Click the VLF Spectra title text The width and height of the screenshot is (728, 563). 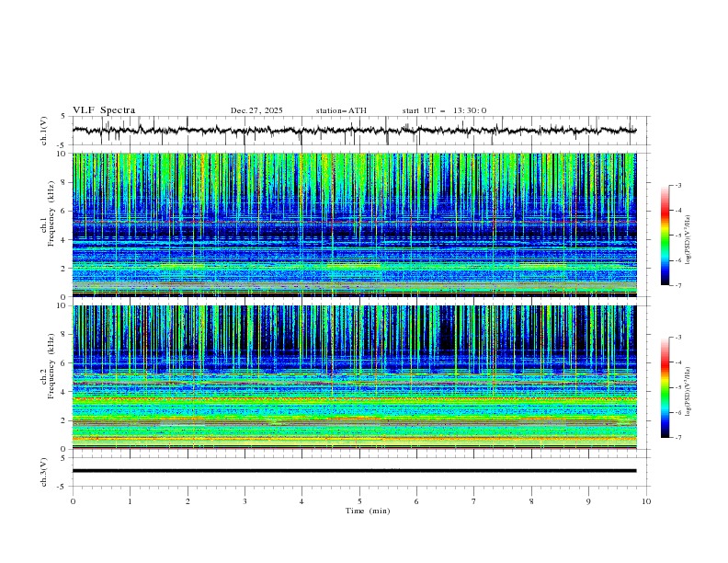[x=104, y=110]
